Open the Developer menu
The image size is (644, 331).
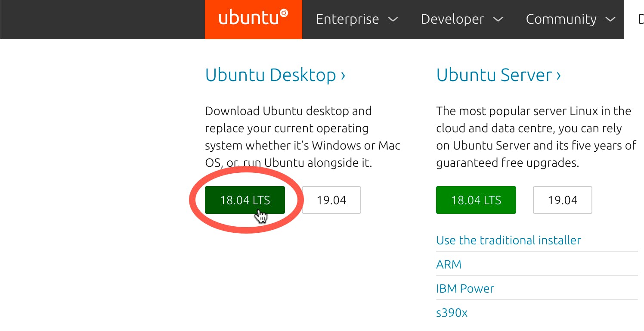pos(452,19)
